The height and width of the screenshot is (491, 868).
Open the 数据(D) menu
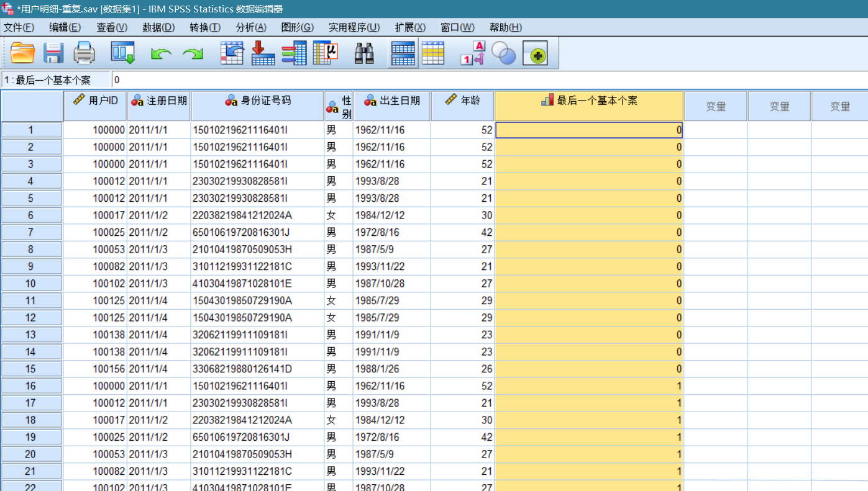(x=158, y=27)
